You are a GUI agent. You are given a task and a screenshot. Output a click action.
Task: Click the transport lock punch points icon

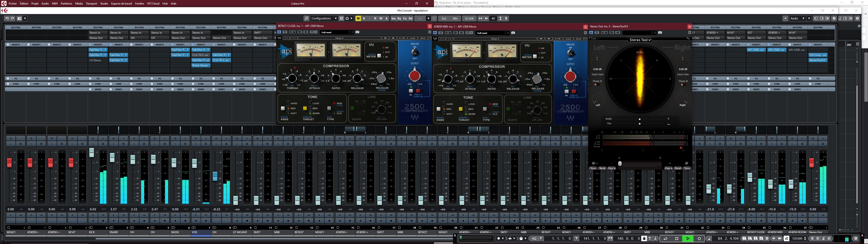(644, 239)
